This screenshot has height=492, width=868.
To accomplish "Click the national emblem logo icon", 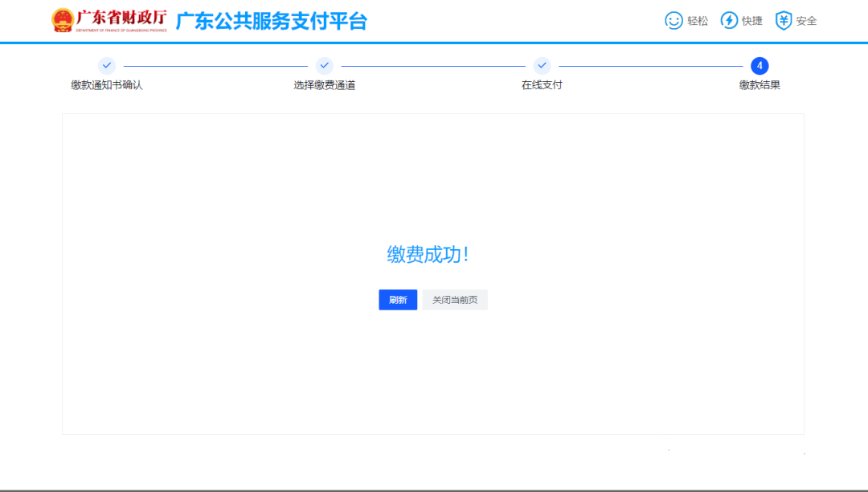I will point(62,21).
